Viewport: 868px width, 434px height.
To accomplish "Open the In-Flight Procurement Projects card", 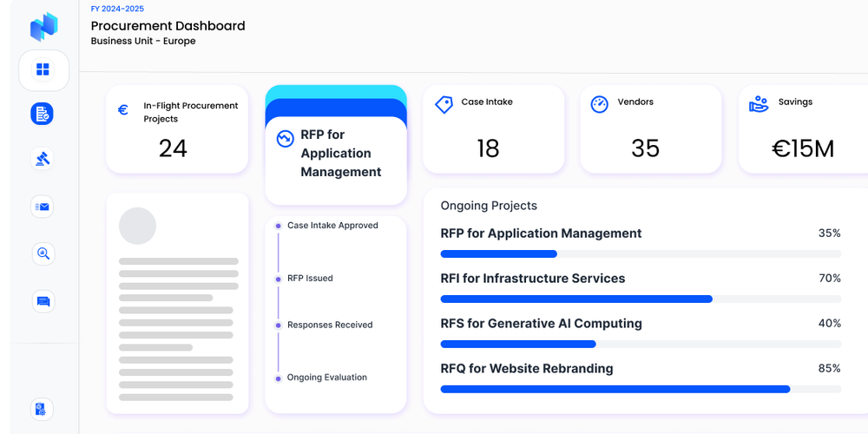I will tap(177, 129).
